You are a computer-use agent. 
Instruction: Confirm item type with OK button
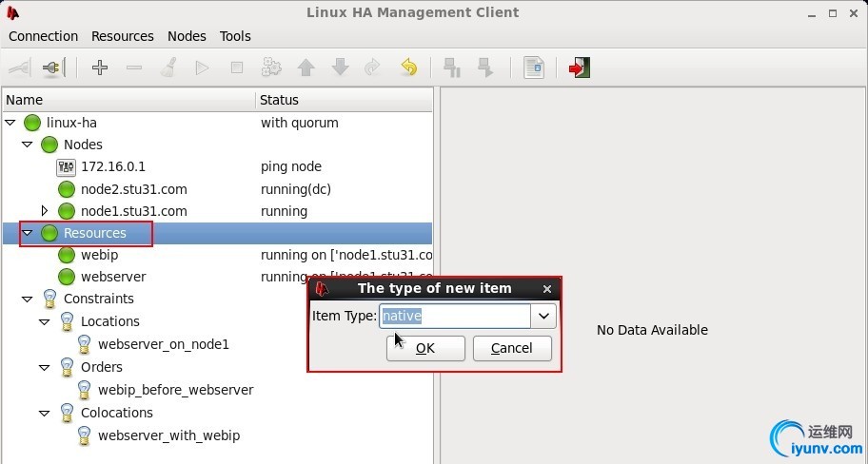pos(425,348)
